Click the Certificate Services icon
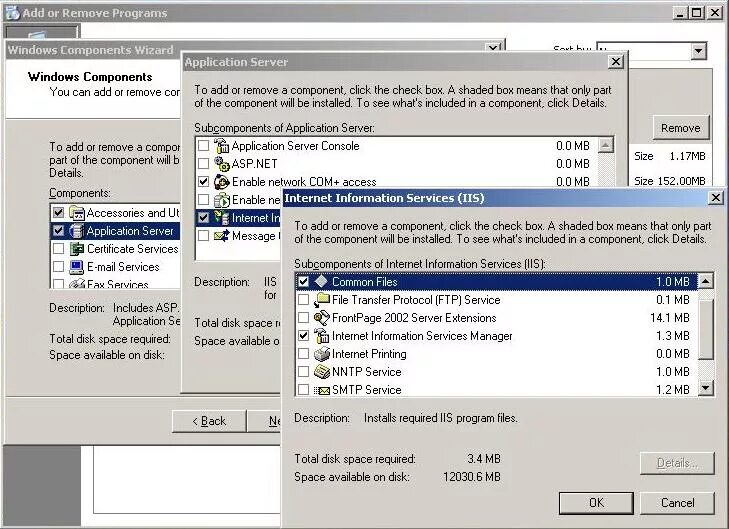Screen dimensions: 729x529 coord(76,249)
